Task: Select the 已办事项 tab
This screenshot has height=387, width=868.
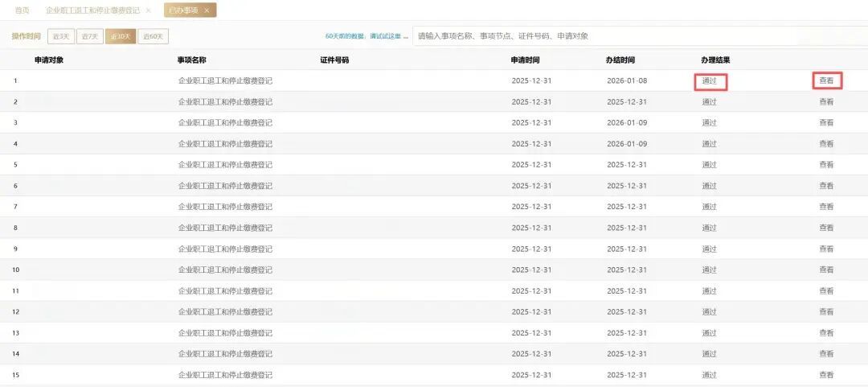Action: pyautogui.click(x=183, y=10)
